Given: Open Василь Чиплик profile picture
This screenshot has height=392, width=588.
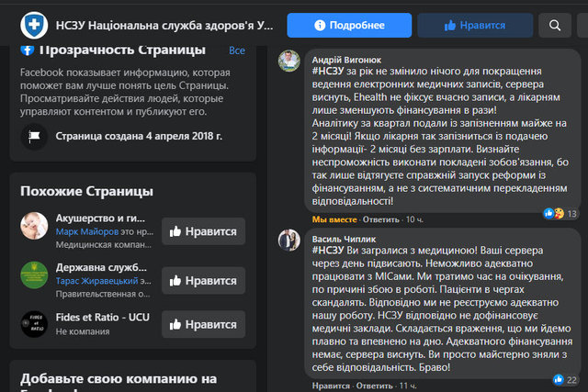Looking at the screenshot, I should coord(289,240).
